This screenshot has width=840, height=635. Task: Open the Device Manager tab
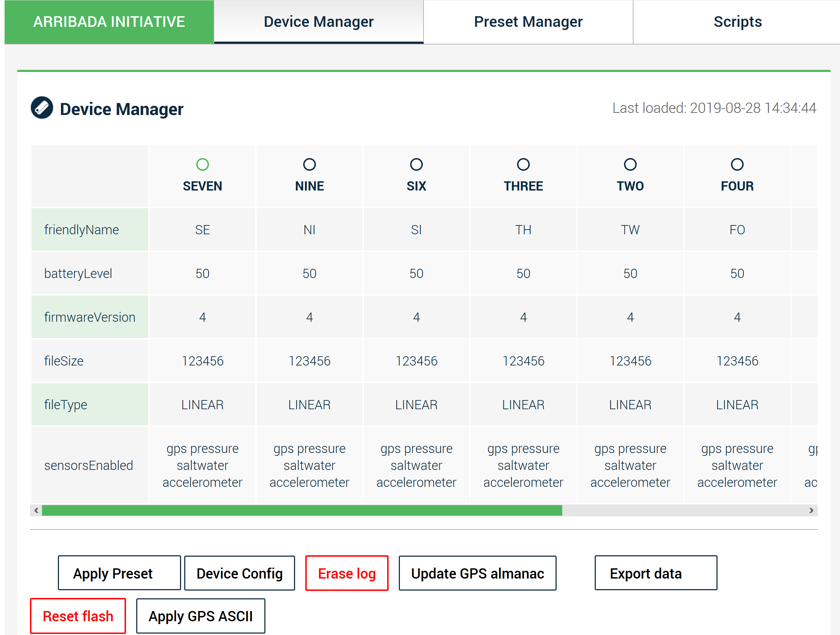[318, 22]
